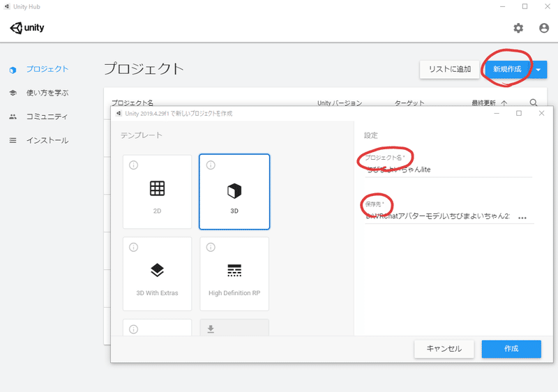The image size is (558, 392).
Task: Click the search magnifier in project list
Action: pyautogui.click(x=533, y=103)
